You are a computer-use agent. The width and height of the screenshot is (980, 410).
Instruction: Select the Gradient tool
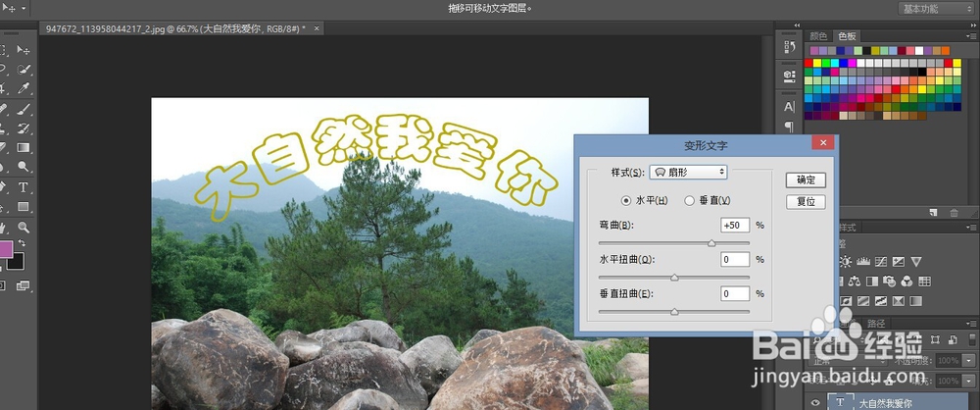pos(24,148)
